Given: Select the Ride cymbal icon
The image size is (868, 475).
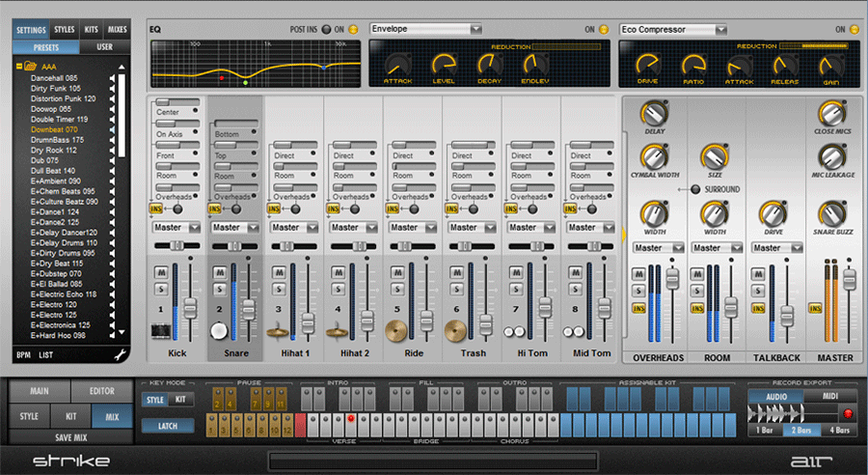Looking at the screenshot, I should 396,331.
